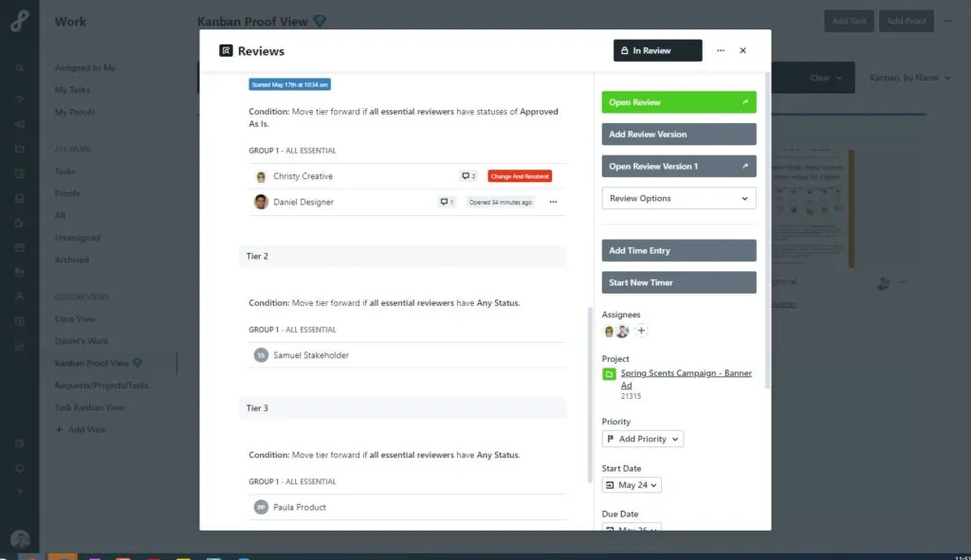Image resolution: width=971 pixels, height=560 pixels.
Task: Click the dialog right panel scrollbar
Action: point(767,230)
